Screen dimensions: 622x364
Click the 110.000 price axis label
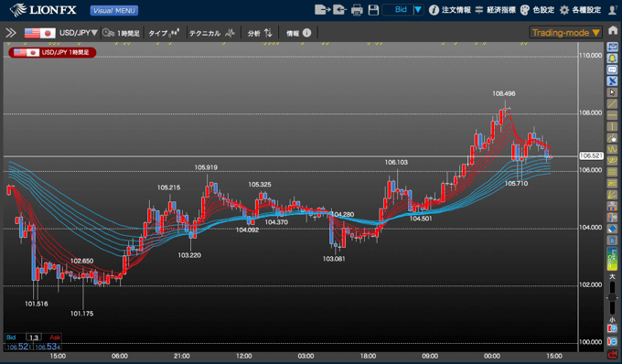590,56
